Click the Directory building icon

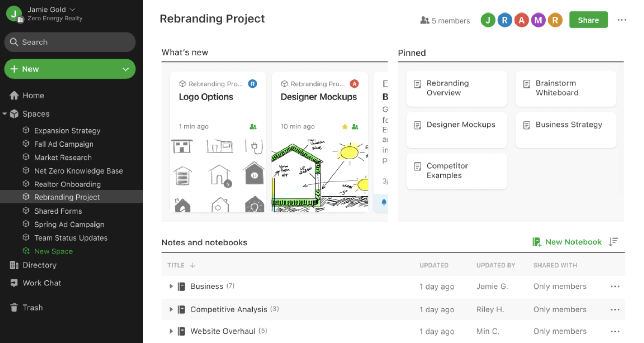(x=14, y=265)
